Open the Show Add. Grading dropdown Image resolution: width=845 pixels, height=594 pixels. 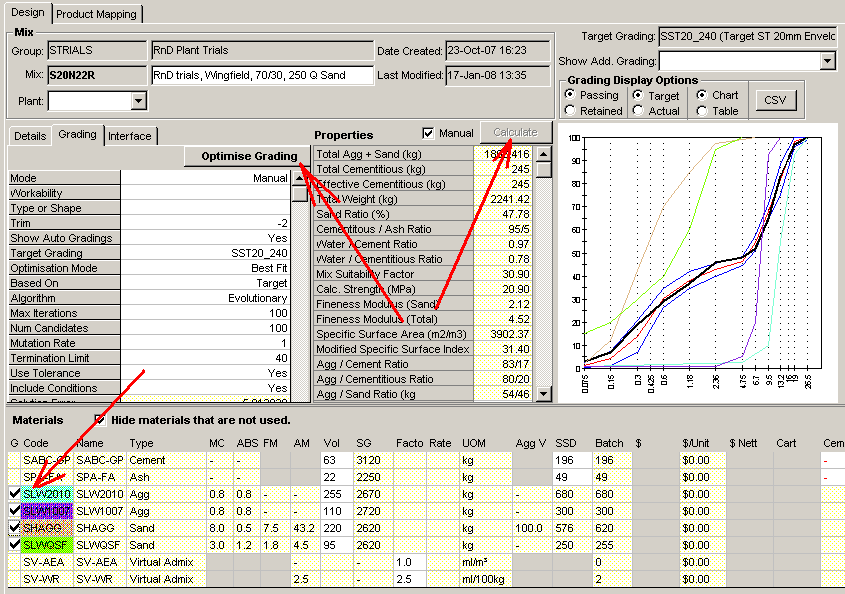pyautogui.click(x=827, y=62)
